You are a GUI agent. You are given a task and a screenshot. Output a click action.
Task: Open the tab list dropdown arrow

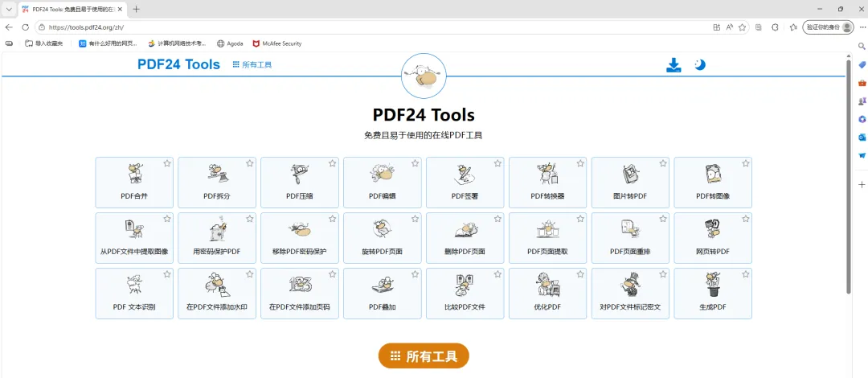tap(9, 10)
